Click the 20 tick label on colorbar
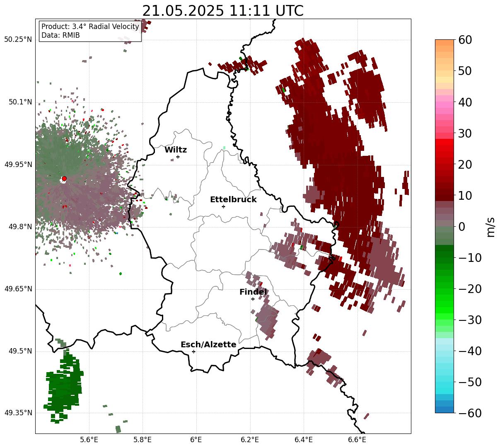The height and width of the screenshot is (448, 500). point(466,165)
